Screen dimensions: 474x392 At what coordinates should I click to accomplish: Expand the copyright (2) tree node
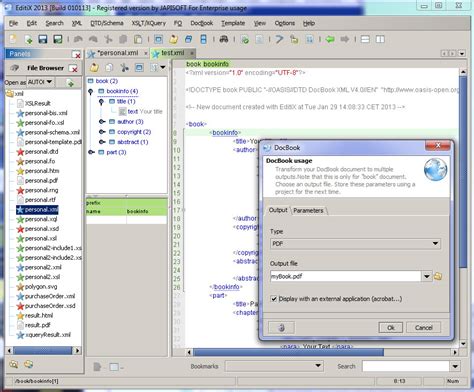click(102, 132)
